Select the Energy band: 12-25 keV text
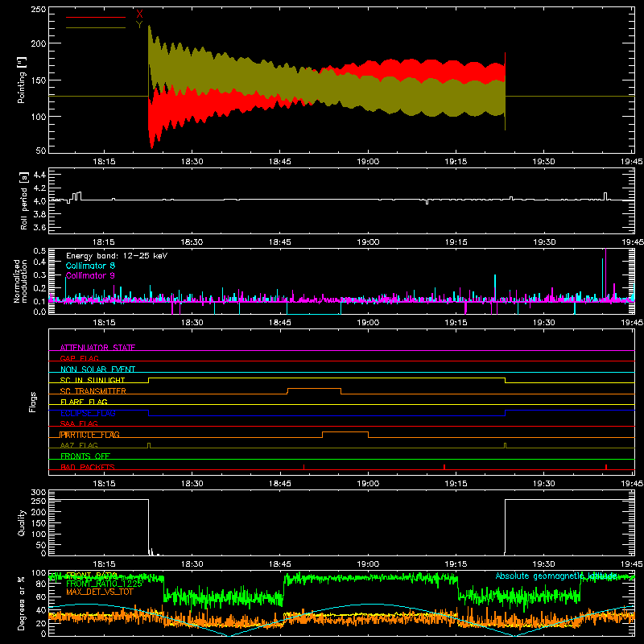 click(x=117, y=256)
